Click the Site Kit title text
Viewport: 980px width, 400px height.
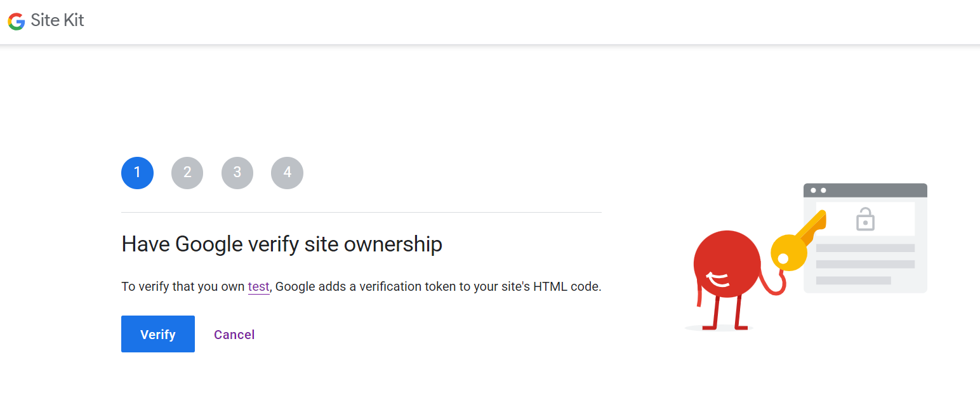[x=57, y=21]
